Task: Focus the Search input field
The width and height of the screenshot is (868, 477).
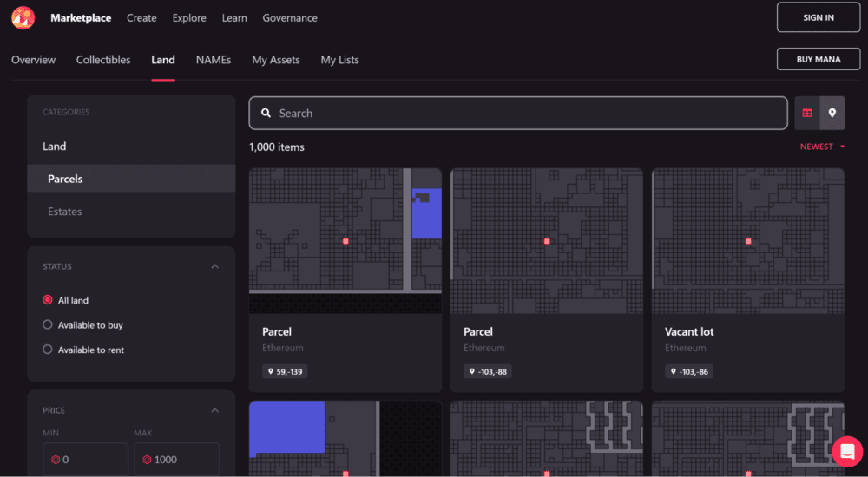Action: click(518, 113)
